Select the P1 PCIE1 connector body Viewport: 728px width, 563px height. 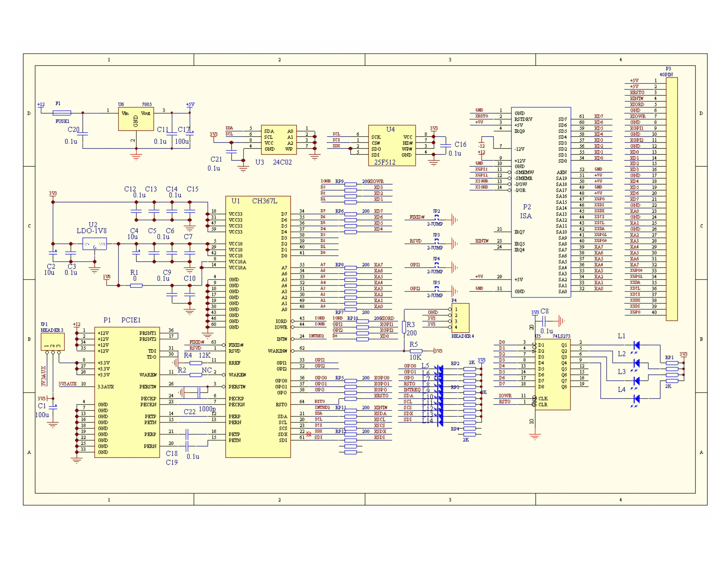(127, 392)
